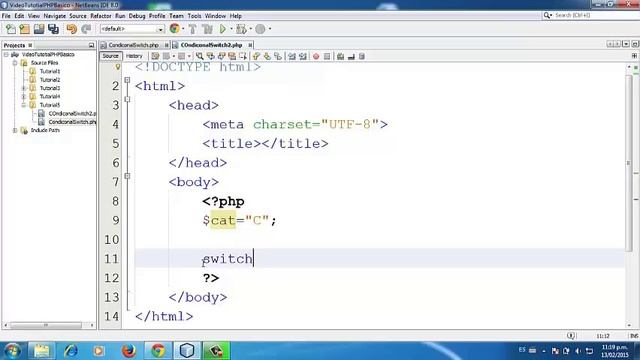Click the Chrome browser selector icon
640x360 pixels.
(x=174, y=29)
